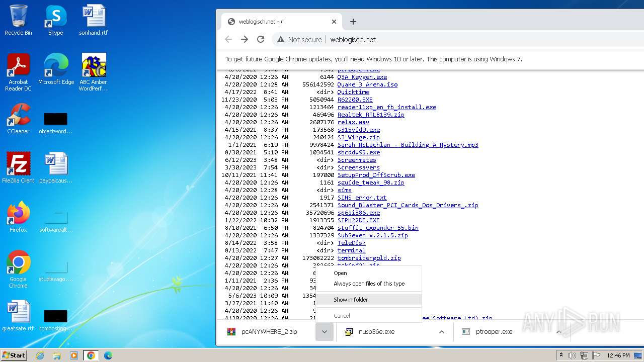Open the Recycle Bin desktop icon
Image resolution: width=644 pixels, height=362 pixels.
pos(18,20)
